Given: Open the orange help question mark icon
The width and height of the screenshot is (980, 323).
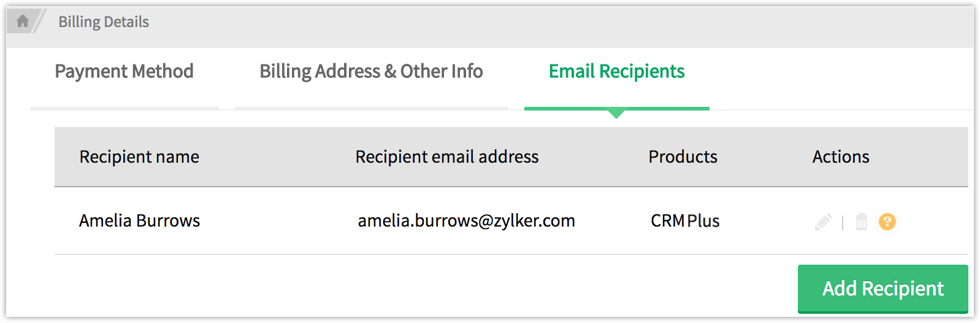Looking at the screenshot, I should pos(887,221).
